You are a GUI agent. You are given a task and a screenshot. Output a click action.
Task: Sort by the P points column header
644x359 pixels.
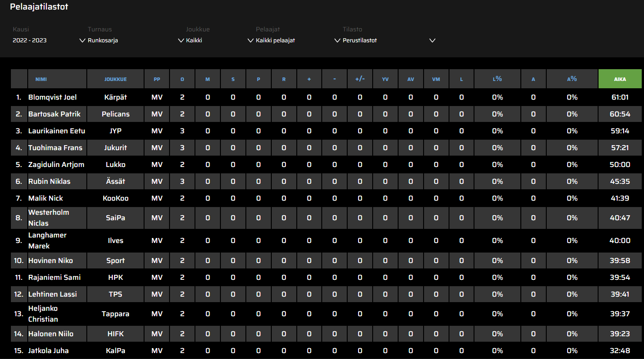(x=259, y=79)
